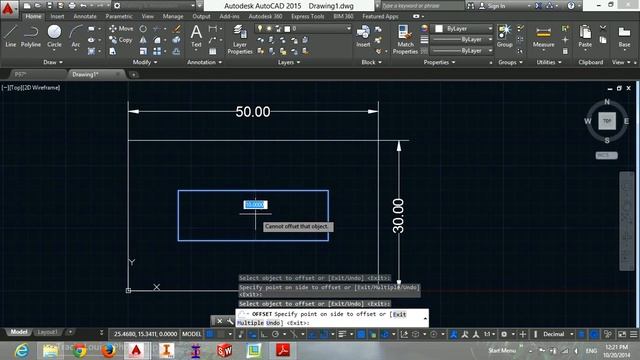Click the Plot printer icon in quick access
The width and height of the screenshot is (640, 360).
click(72, 6)
